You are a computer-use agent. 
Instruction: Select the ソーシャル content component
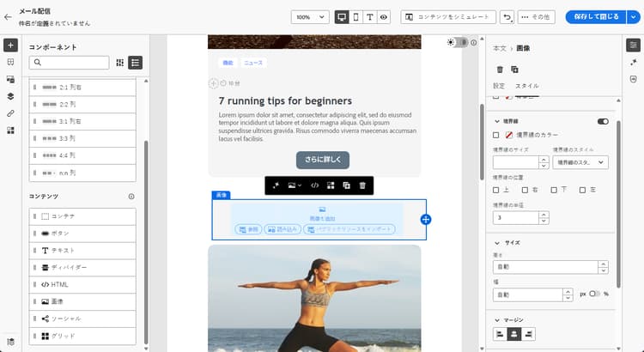tap(82, 319)
